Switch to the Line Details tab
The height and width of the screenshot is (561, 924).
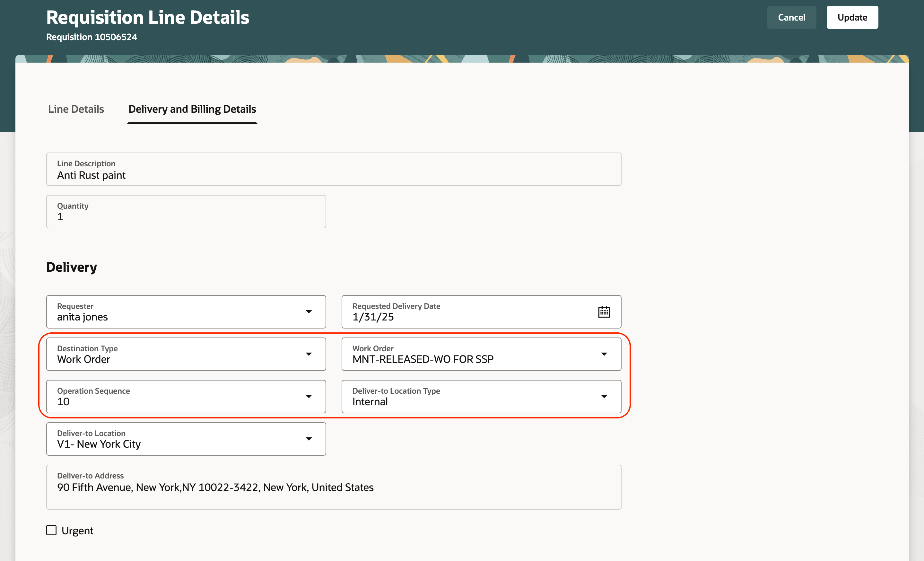[76, 109]
